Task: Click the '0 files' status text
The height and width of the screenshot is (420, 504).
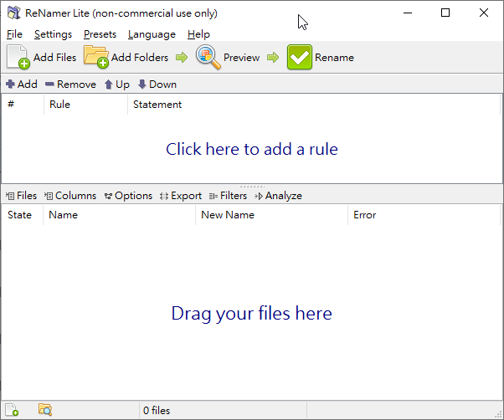Action: pyautogui.click(x=157, y=410)
